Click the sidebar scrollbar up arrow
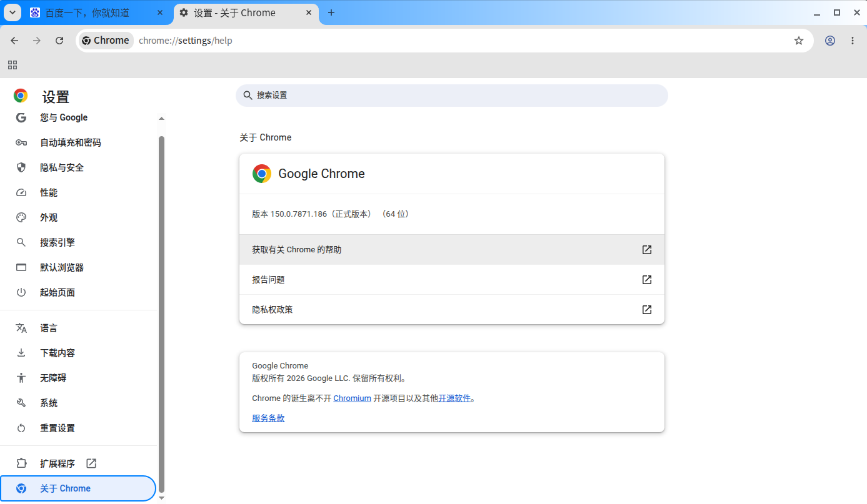This screenshot has height=504, width=867. (161, 119)
